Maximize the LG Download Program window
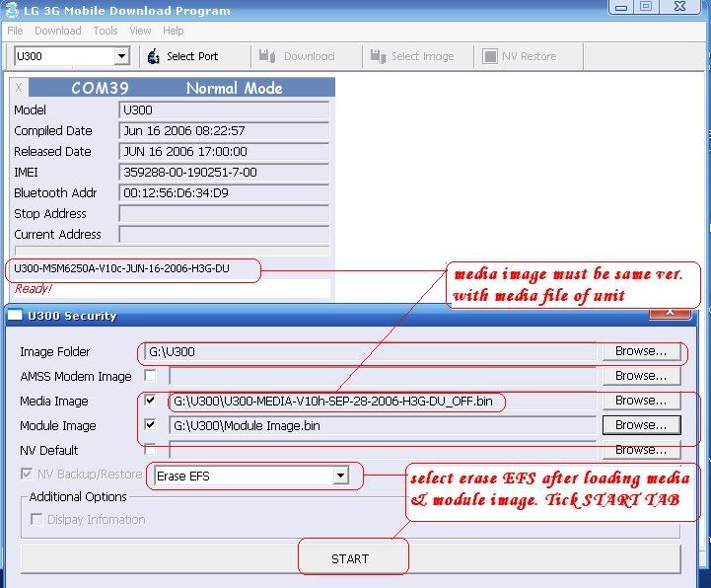Screen dimensions: 711x588 646,7
